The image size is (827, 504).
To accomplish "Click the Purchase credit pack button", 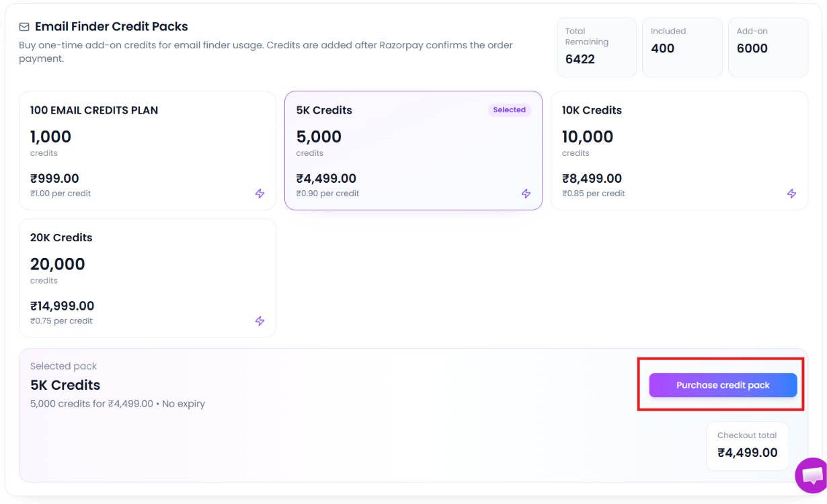I will 723,385.
